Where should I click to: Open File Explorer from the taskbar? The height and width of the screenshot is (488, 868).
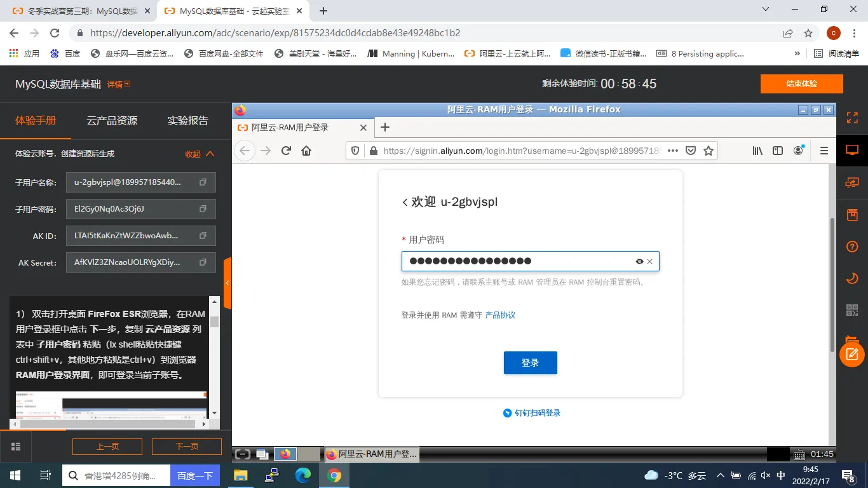[x=240, y=475]
